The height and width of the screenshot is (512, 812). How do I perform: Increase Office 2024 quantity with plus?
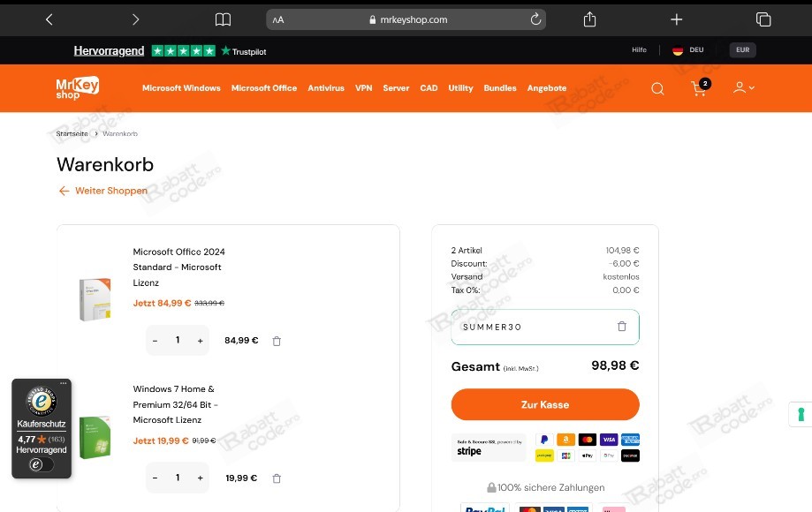click(x=200, y=341)
